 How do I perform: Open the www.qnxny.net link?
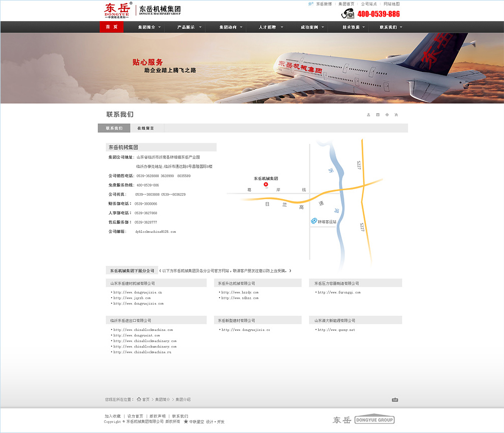pos(336,330)
